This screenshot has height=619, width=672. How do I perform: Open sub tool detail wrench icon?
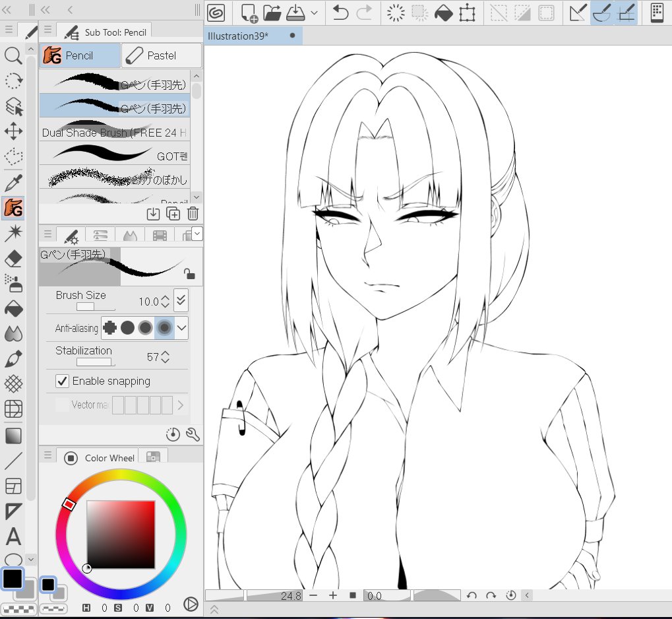(193, 434)
